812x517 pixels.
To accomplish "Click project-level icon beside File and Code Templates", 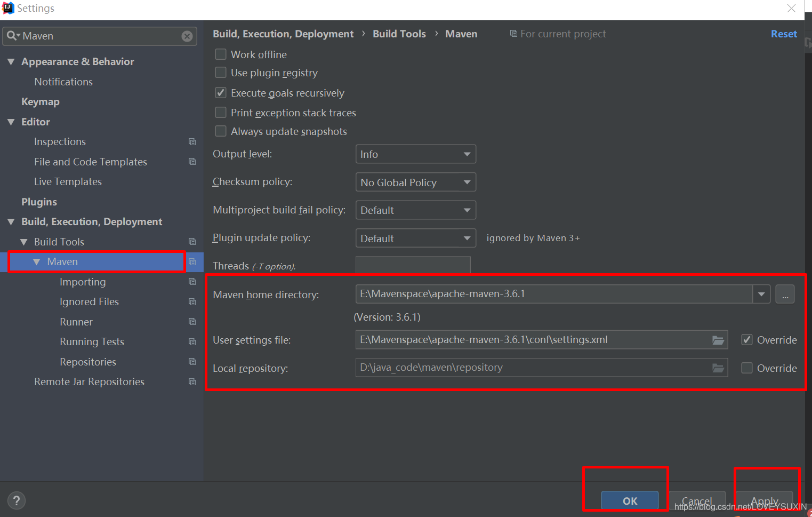I will [192, 162].
